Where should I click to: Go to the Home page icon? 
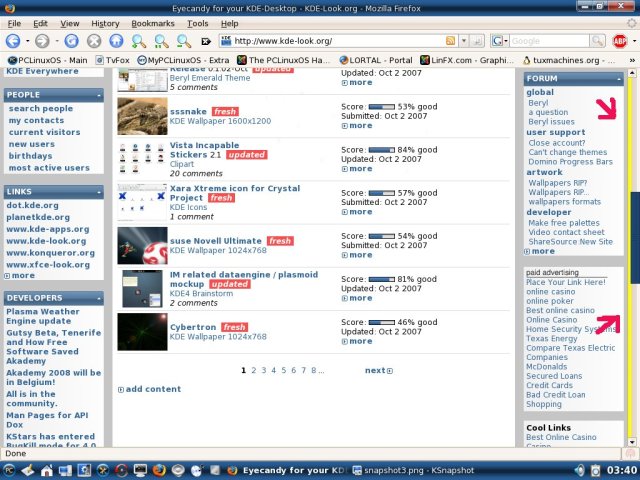(116, 41)
